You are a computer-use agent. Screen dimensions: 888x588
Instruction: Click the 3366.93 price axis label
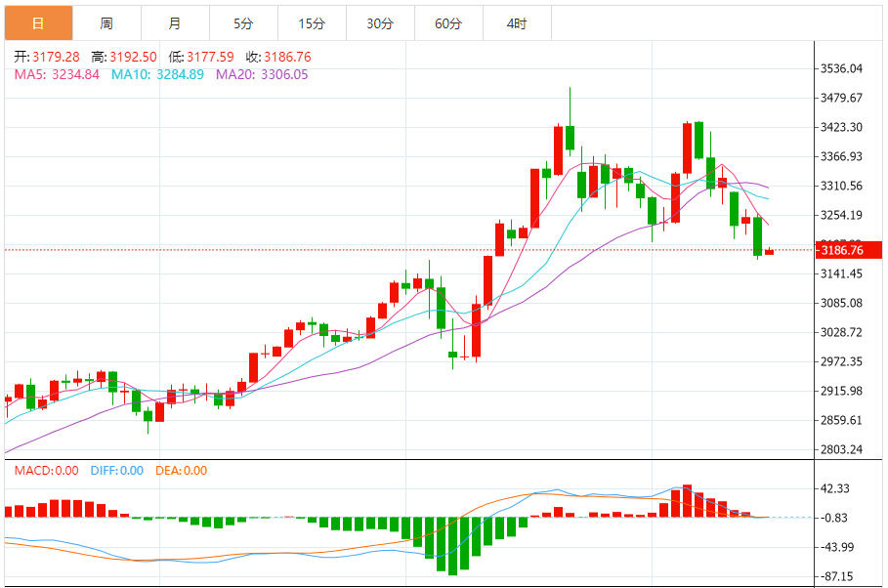[x=841, y=156]
